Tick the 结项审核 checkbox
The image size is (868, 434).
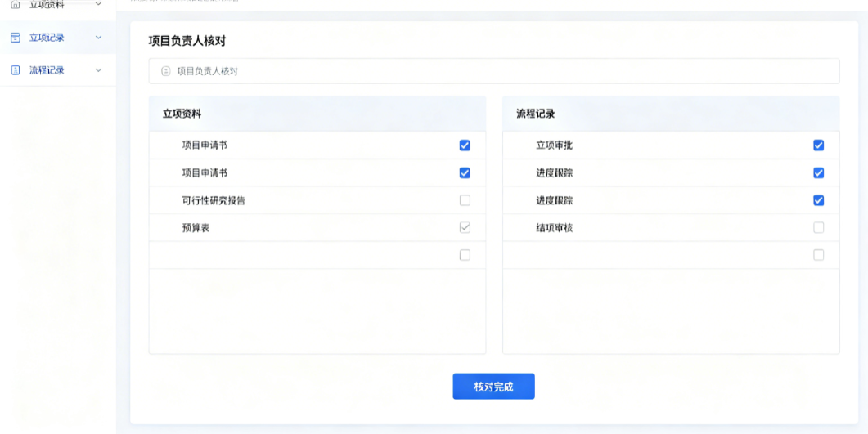819,228
